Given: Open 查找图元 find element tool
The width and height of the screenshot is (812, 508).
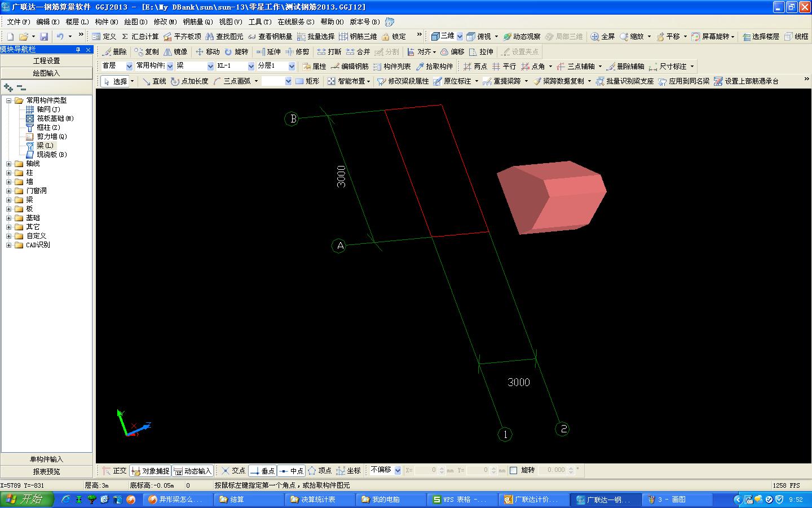Looking at the screenshot, I should pos(224,36).
